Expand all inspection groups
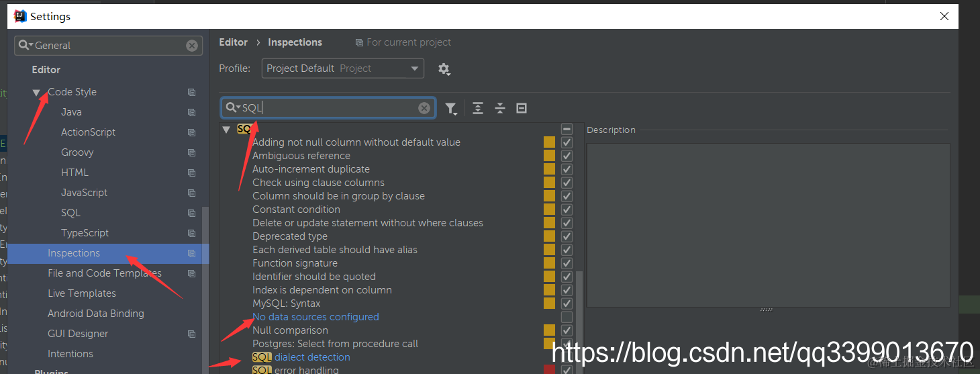This screenshot has height=374, width=980. [478, 108]
